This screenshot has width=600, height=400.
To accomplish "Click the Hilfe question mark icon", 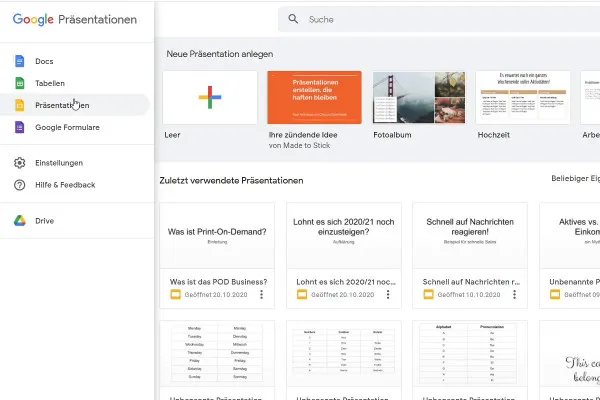I will 20,185.
